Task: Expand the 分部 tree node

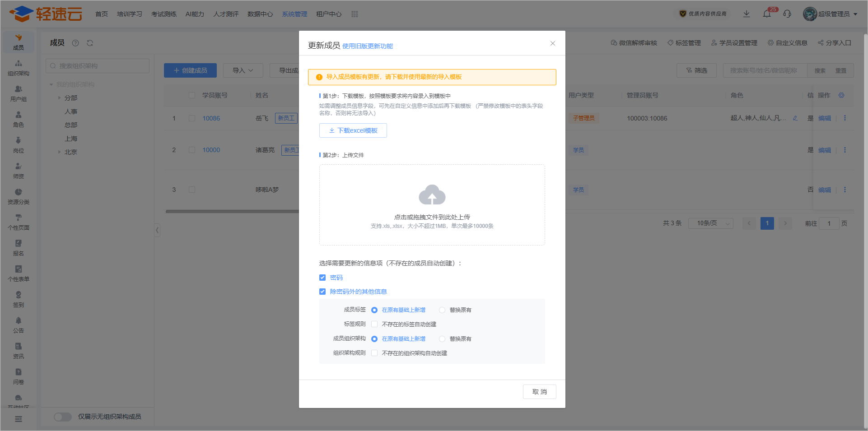Action: pos(59,97)
